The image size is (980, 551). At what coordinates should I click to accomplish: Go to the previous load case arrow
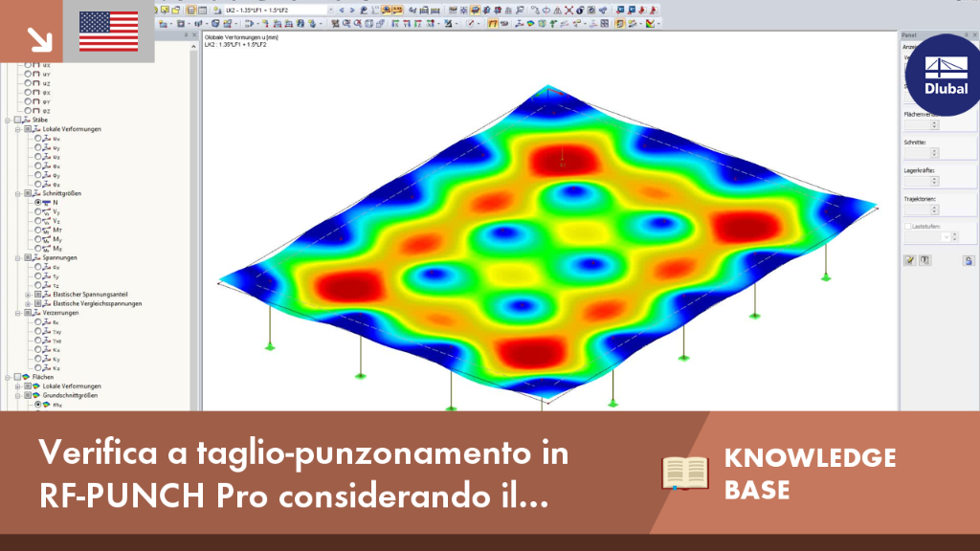(342, 10)
